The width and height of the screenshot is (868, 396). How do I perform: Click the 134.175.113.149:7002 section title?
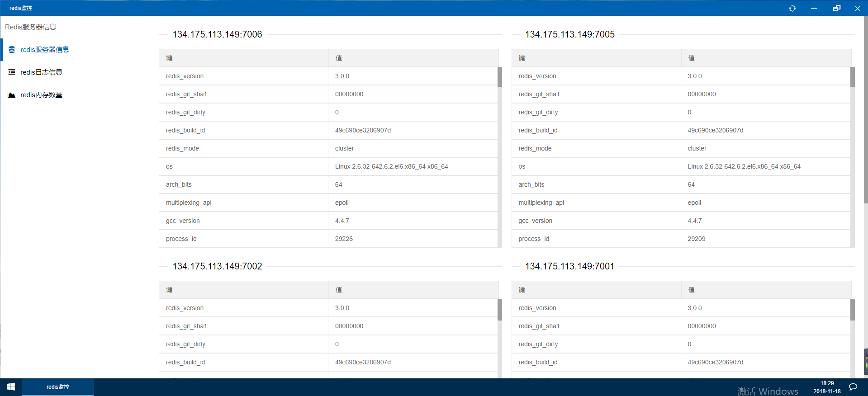click(217, 266)
